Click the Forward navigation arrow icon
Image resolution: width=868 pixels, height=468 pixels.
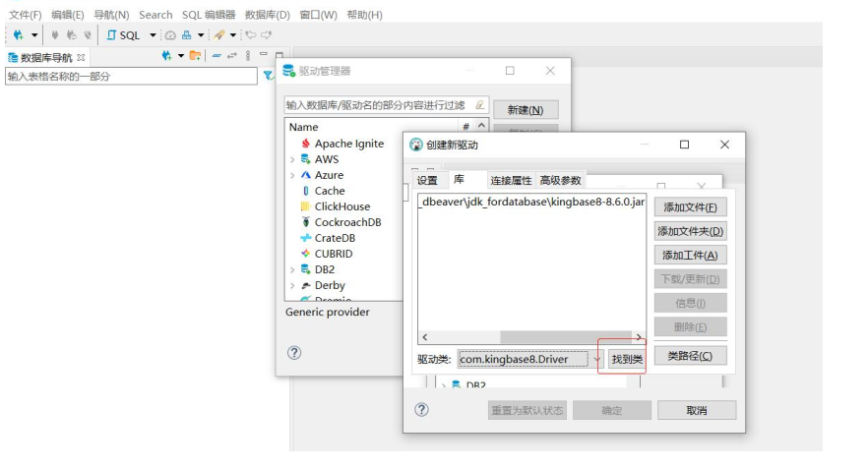[x=267, y=34]
